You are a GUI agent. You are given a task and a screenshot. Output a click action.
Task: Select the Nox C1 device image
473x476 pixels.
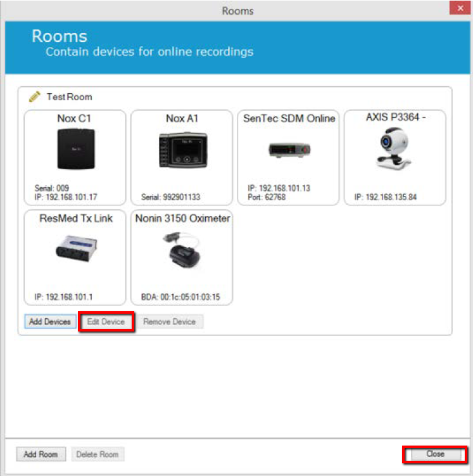76,149
